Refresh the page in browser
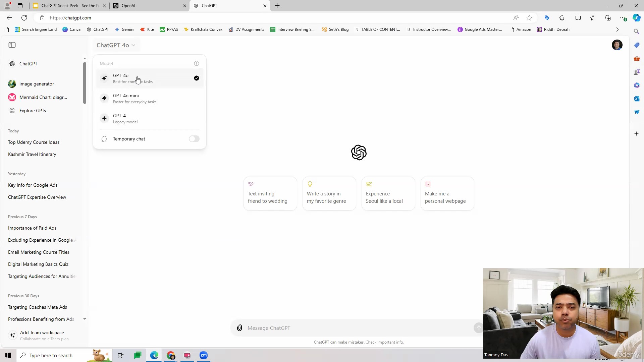This screenshot has height=362, width=644. 24,18
